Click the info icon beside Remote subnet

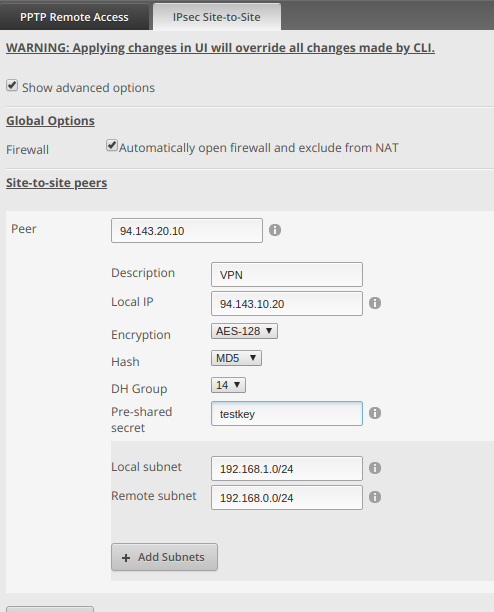375,497
